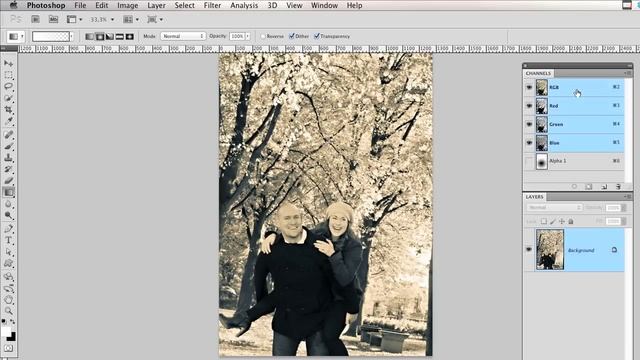Open the Window menu
640x360 pixels.
324,5
